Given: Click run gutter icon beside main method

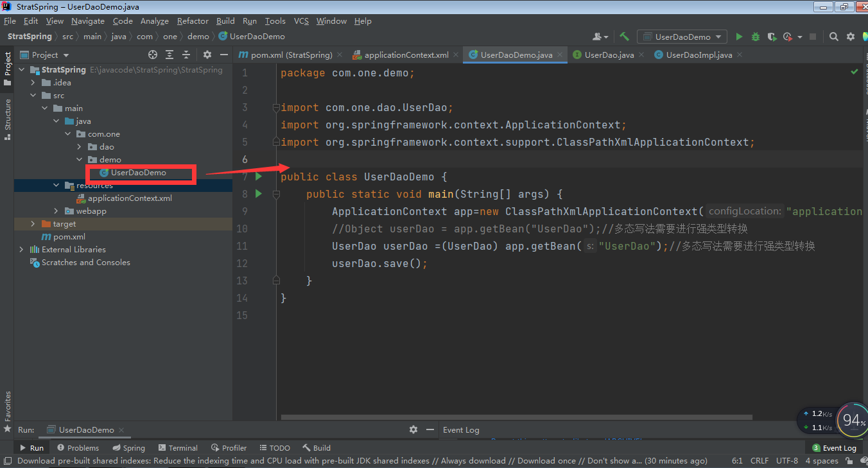Looking at the screenshot, I should 259,194.
